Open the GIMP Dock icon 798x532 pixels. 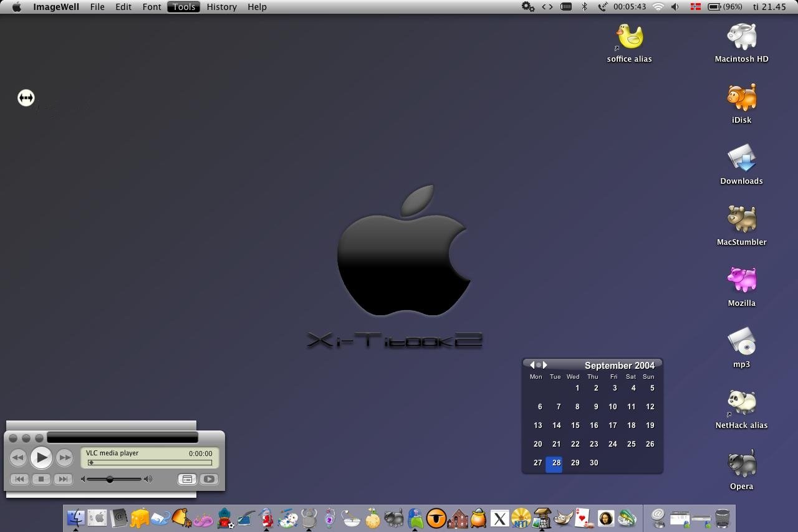coord(563,518)
